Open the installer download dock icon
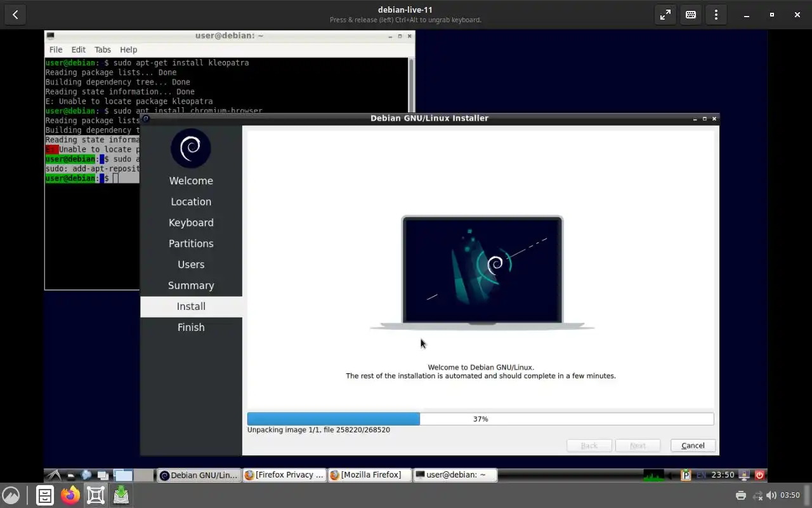Screen dimensions: 812x508 pyautogui.click(x=121, y=495)
